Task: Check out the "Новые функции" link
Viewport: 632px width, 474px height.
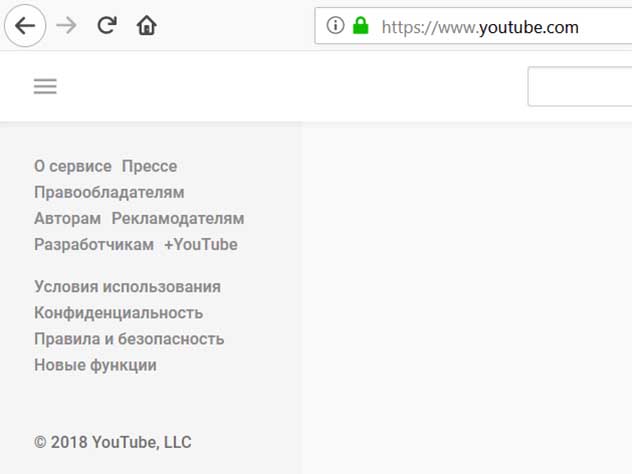Action: (x=95, y=365)
